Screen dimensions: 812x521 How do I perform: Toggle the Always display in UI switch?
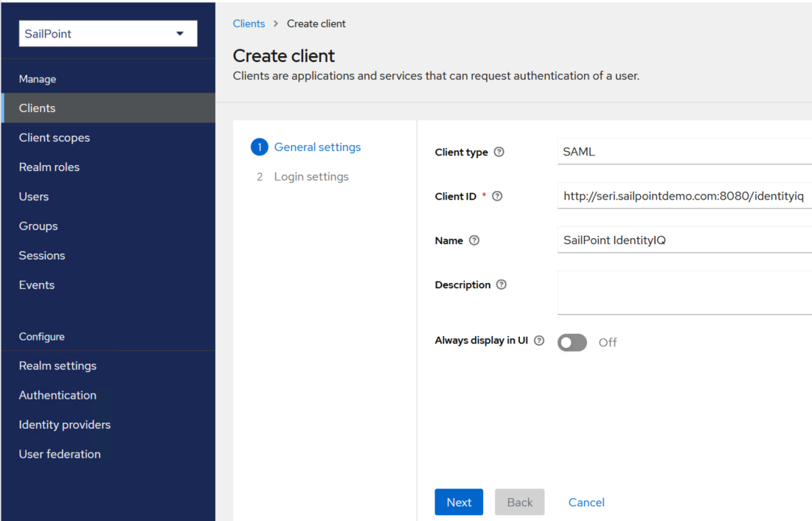(x=572, y=343)
